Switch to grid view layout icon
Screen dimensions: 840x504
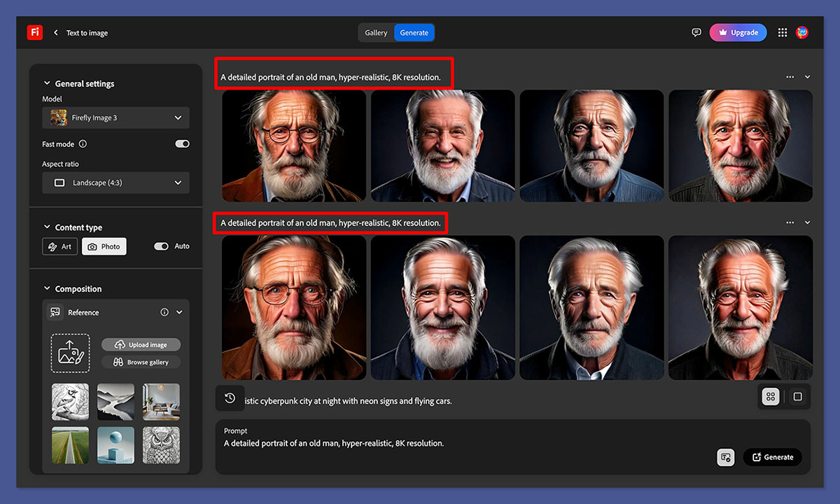point(771,397)
